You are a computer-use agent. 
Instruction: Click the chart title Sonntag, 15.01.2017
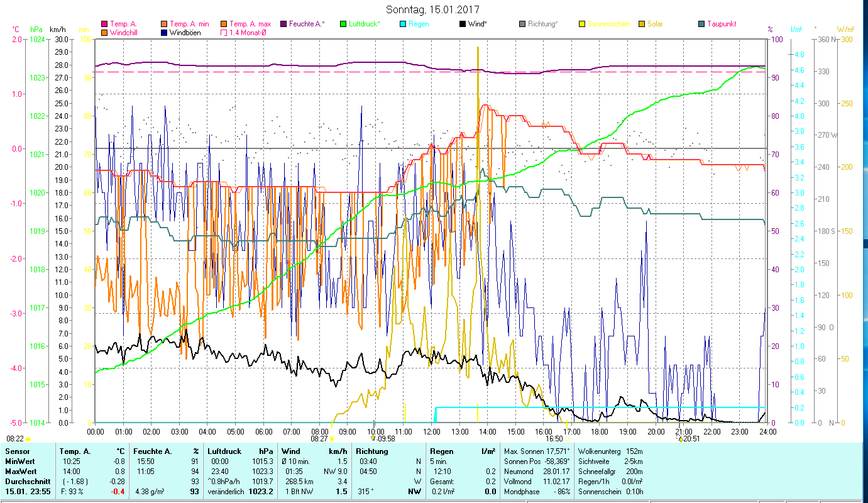434,9
